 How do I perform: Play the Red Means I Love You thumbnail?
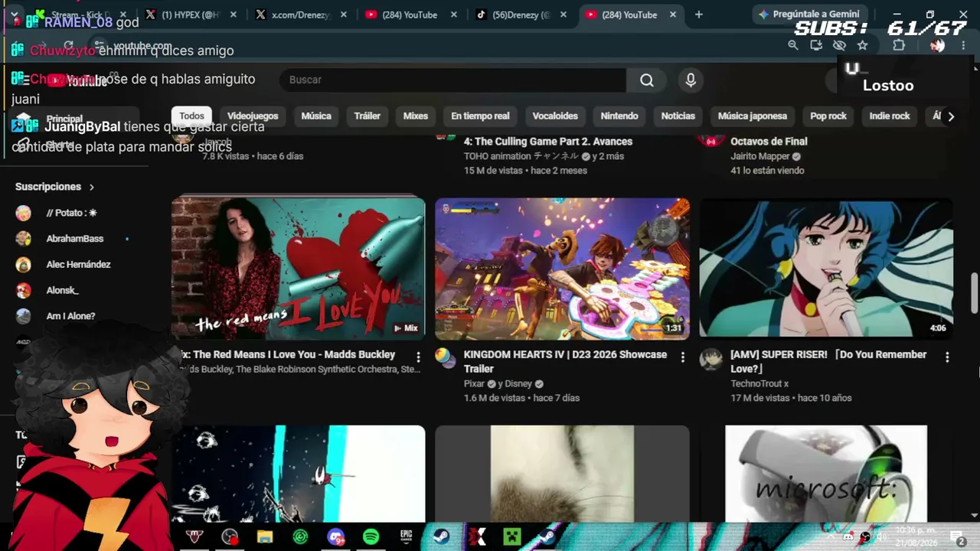pos(299,269)
